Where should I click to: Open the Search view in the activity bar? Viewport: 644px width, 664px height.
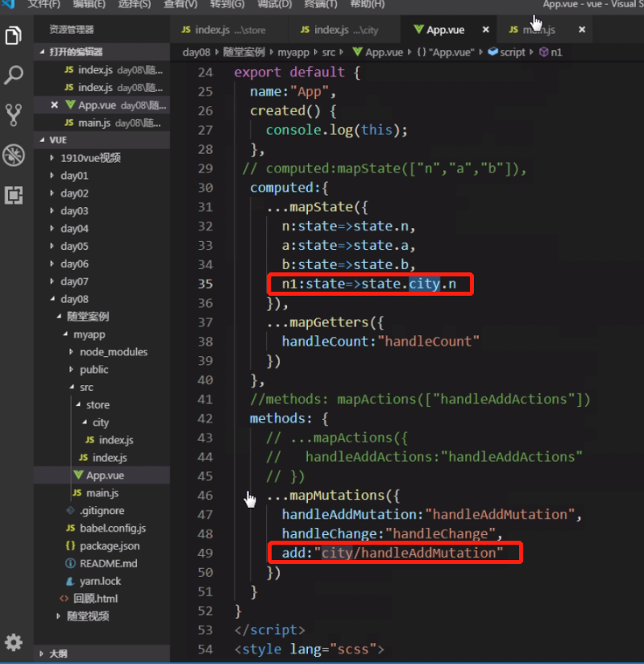(14, 75)
